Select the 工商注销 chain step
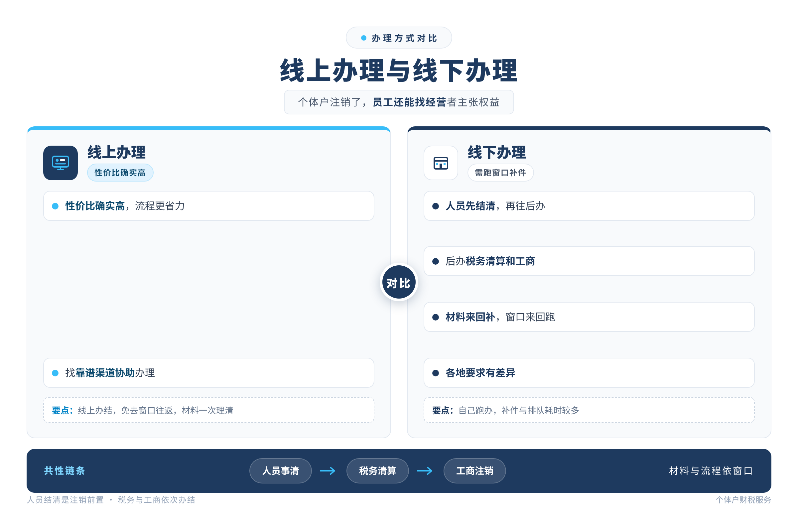The height and width of the screenshot is (532, 798). coord(474,470)
